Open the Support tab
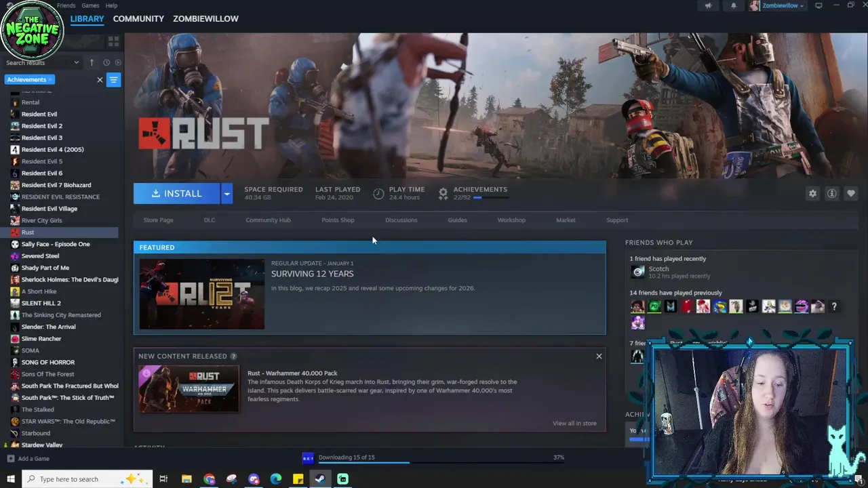The height and width of the screenshot is (488, 868). [x=617, y=220]
